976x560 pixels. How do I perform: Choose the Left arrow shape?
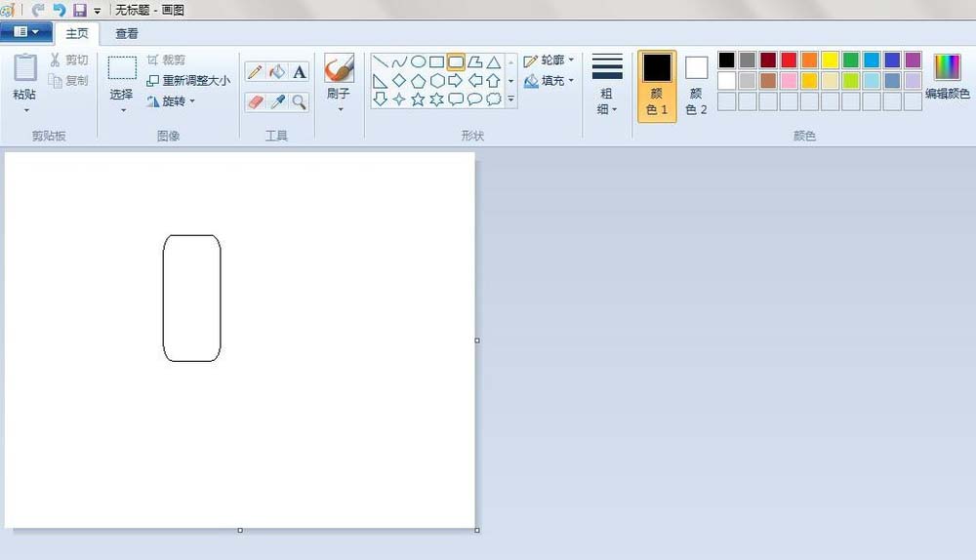pos(475,80)
